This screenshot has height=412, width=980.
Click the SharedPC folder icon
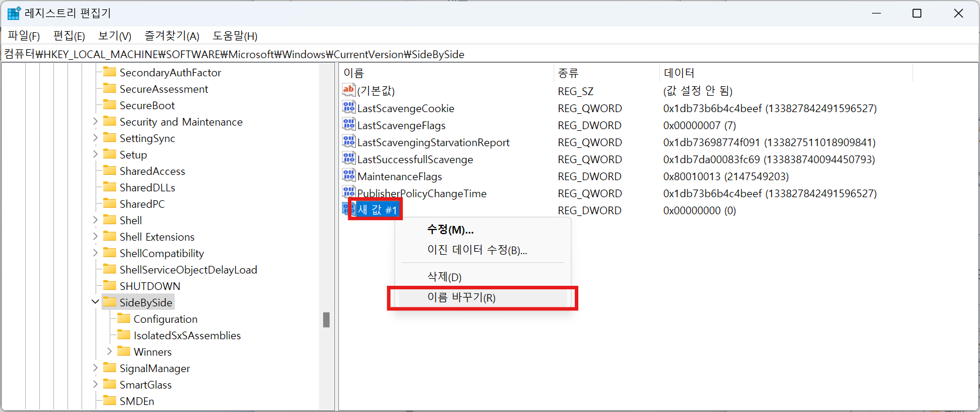(110, 204)
